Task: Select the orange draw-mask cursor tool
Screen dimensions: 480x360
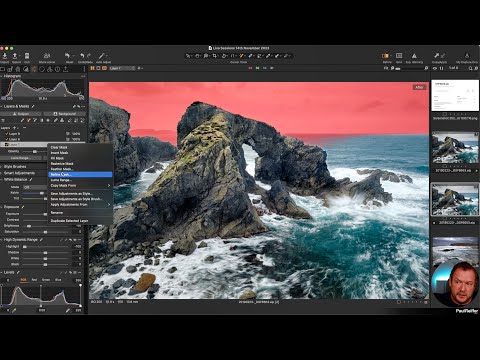Action: pos(242,56)
